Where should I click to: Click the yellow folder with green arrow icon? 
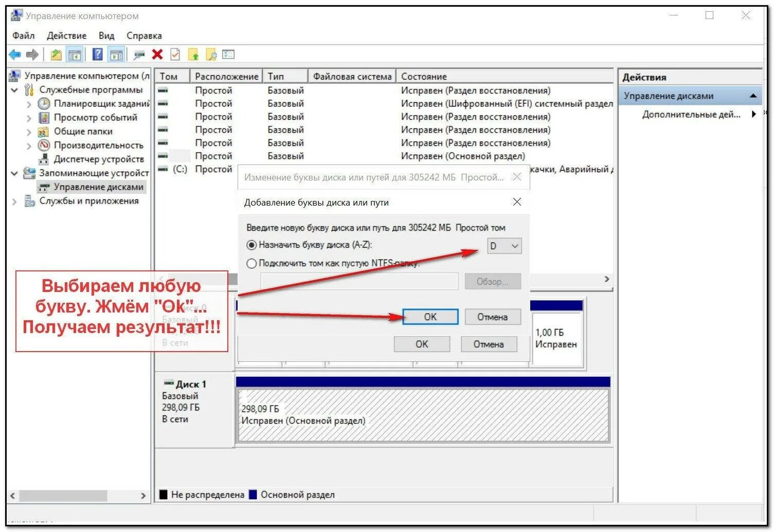pos(193,54)
